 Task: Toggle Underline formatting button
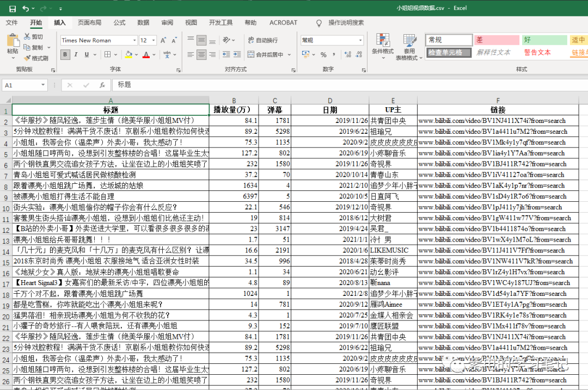pos(87,55)
